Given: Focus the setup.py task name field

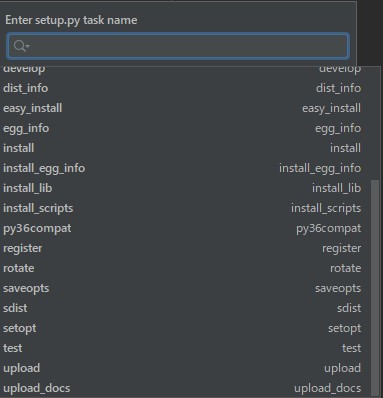Looking at the screenshot, I should click(178, 46).
